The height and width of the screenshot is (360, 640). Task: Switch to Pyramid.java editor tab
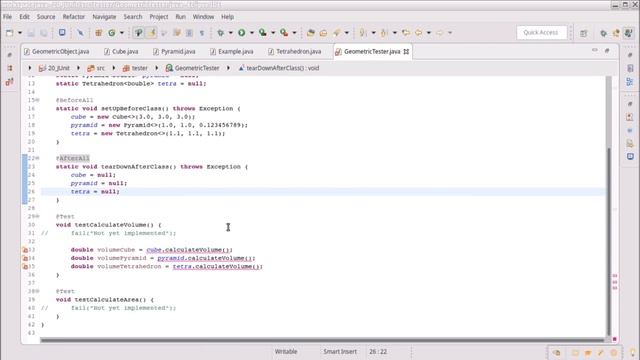coord(174,51)
